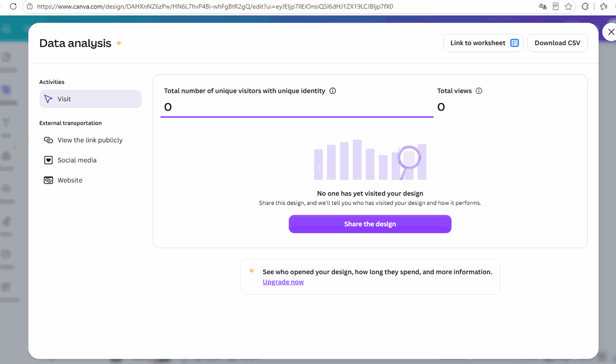The height and width of the screenshot is (364, 616).
Task: Click the heart icon beside Social media
Action: [48, 160]
